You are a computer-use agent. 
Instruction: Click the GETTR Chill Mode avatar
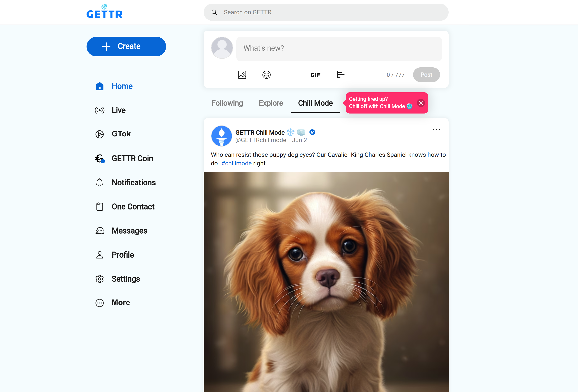tap(221, 136)
